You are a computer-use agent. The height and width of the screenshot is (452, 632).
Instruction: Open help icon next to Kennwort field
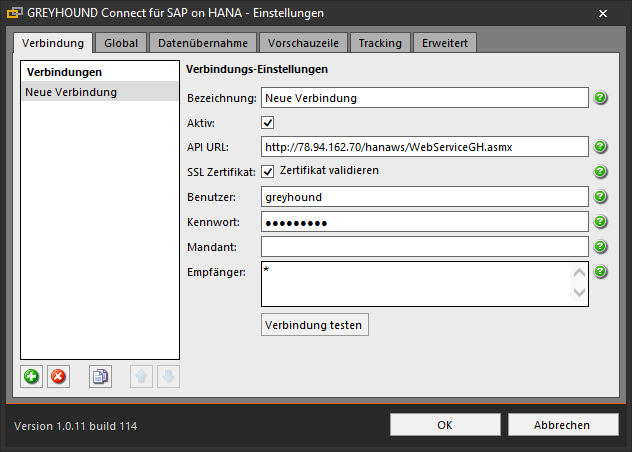[x=600, y=221]
